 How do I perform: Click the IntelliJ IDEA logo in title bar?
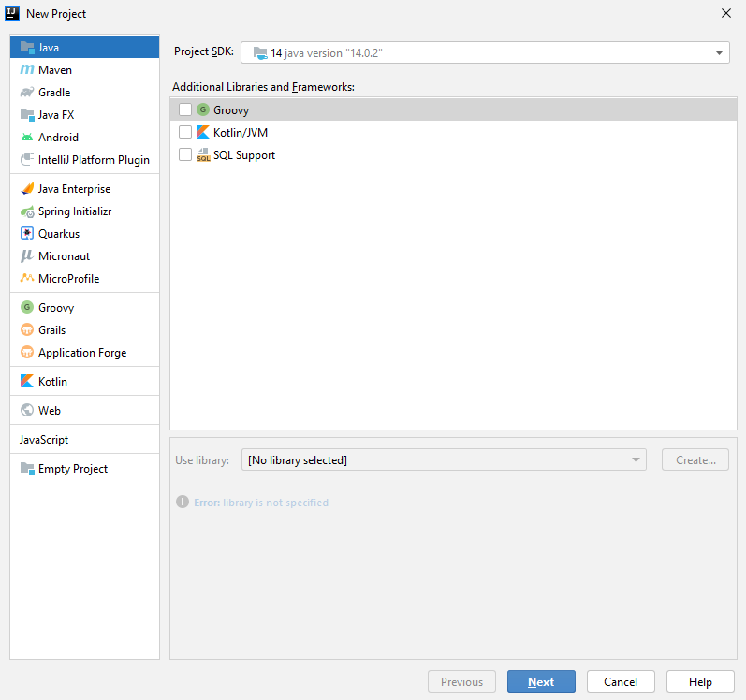point(12,13)
